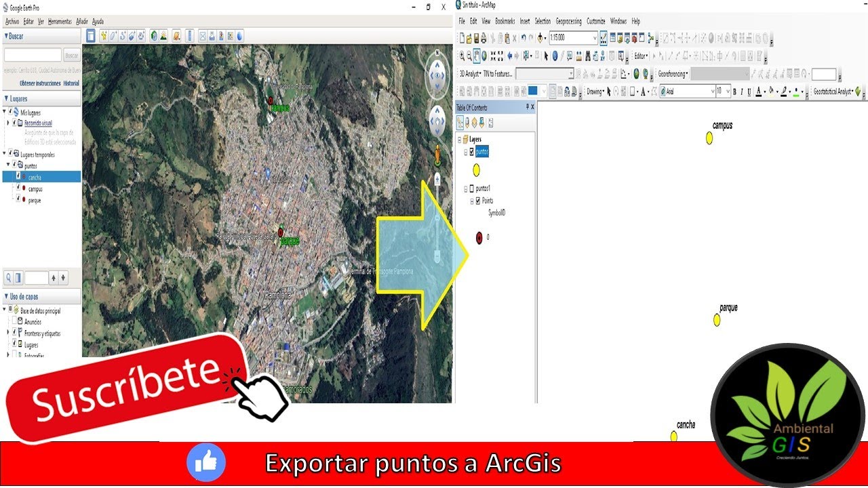Toggle the Google Earth puntos folder checkbox
This screenshot has height=488, width=868.
pyautogui.click(x=14, y=164)
